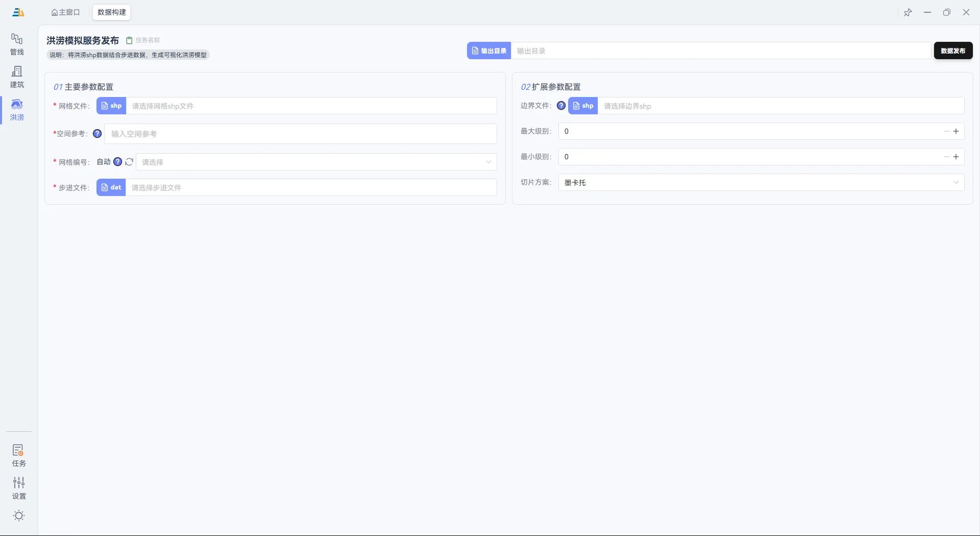
Task: Open the 任务 task list icon
Action: click(x=18, y=455)
